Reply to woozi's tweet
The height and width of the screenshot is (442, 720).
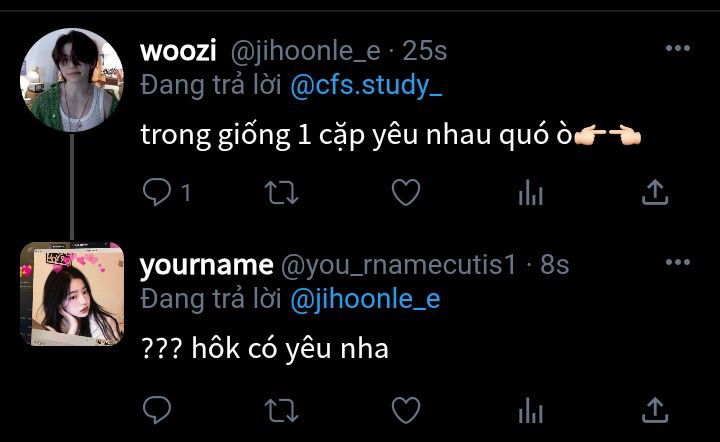pyautogui.click(x=157, y=192)
